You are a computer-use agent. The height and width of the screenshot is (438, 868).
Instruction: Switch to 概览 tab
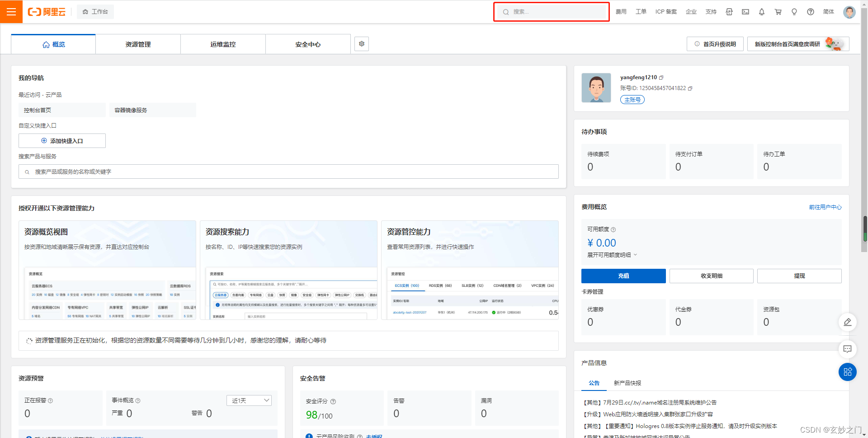point(53,44)
